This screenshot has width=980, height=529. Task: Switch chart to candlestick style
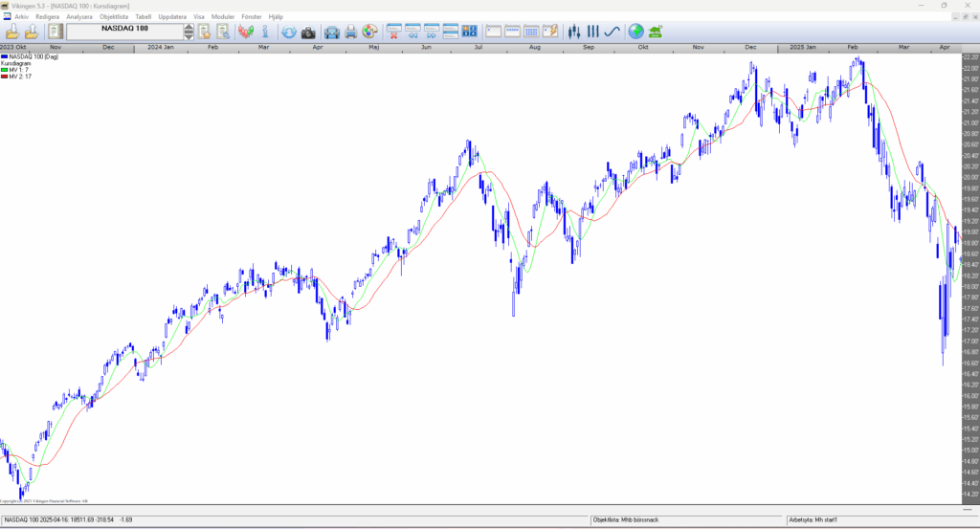[574, 32]
